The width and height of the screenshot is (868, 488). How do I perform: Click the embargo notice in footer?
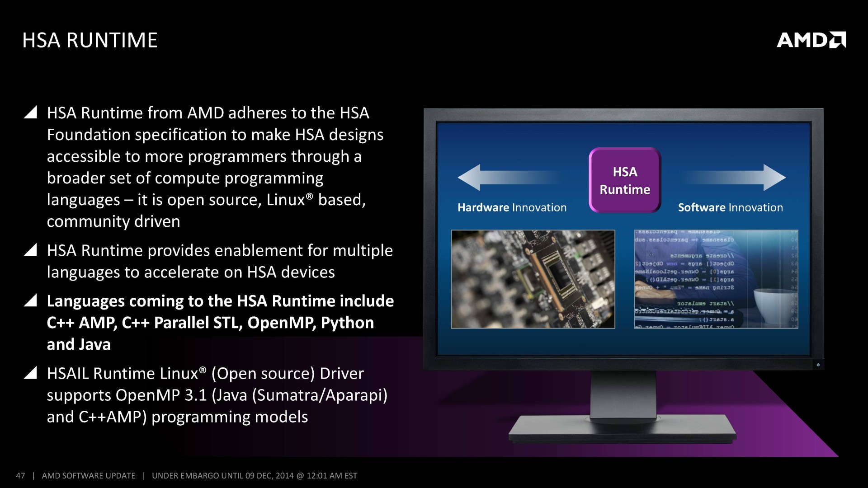point(255,475)
